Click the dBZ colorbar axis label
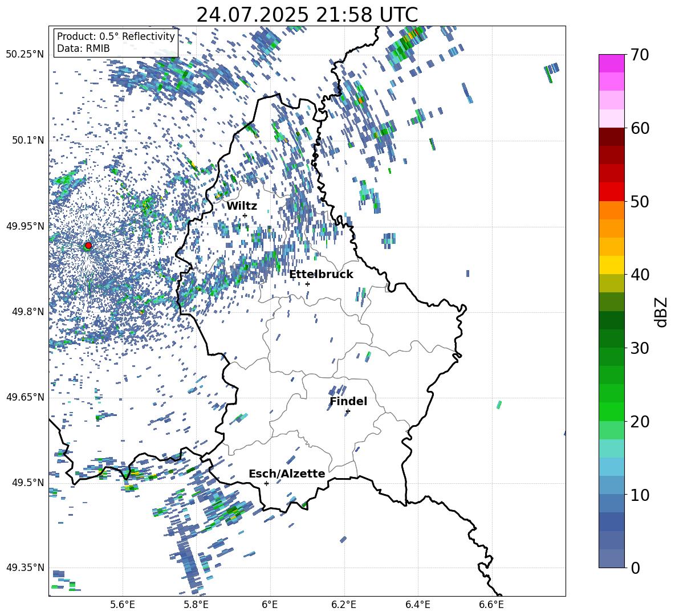Viewport: 675px width, 616px height. [x=661, y=312]
